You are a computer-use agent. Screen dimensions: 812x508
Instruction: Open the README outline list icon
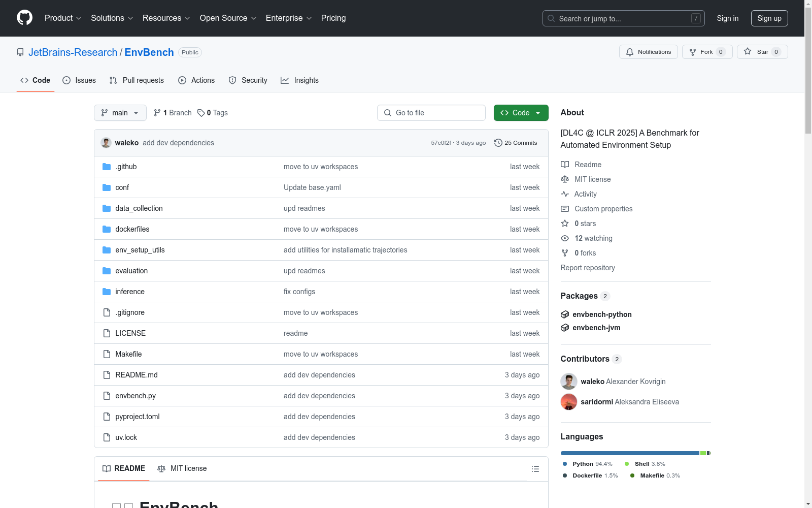(x=535, y=469)
